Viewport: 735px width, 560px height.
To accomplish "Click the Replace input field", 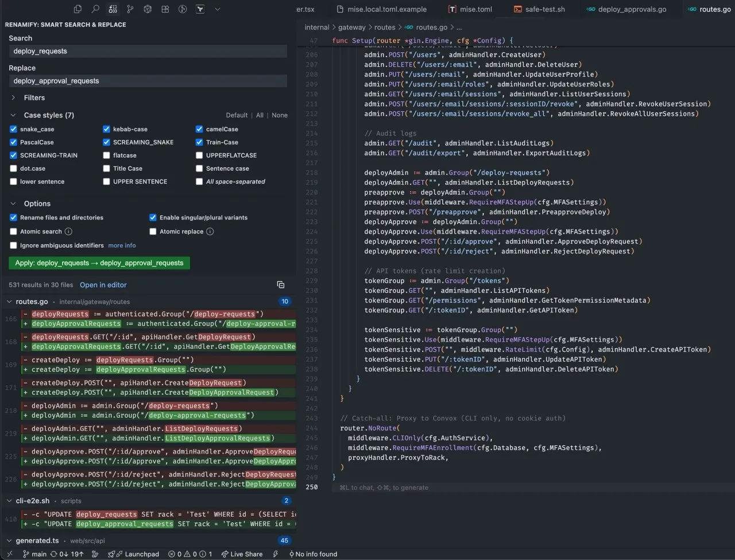I will point(148,81).
